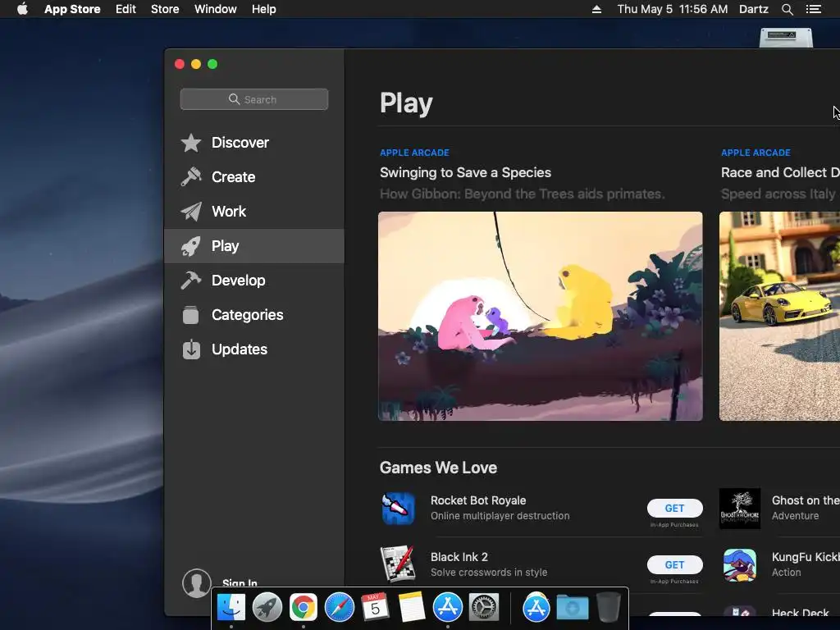840x630 pixels.
Task: Open Notes from the Dock
Action: [412, 607]
